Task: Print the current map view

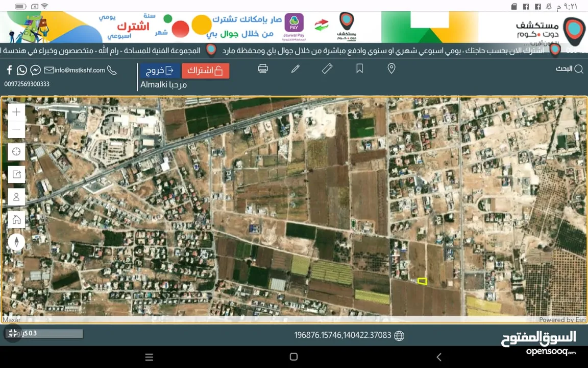Action: 263,68
